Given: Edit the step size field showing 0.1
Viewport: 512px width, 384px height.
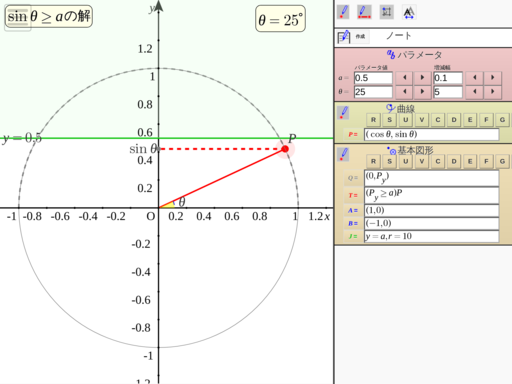Looking at the screenshot, I should coord(448,78).
